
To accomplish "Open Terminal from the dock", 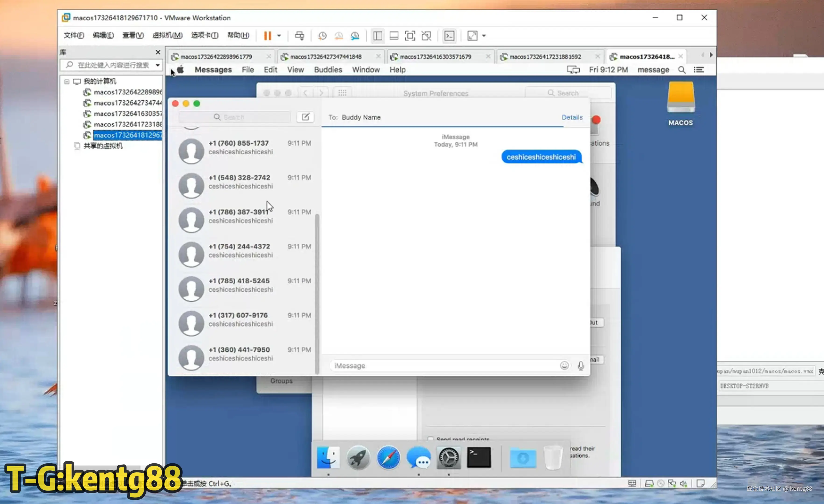I will [x=479, y=457].
